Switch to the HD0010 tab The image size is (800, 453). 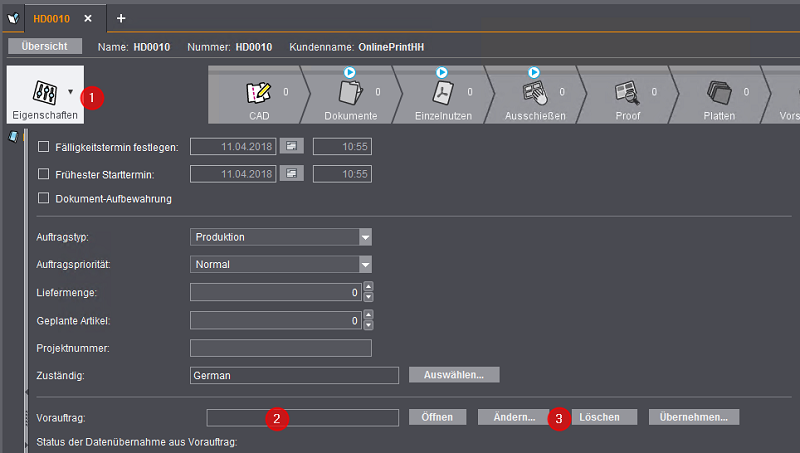coord(51,18)
